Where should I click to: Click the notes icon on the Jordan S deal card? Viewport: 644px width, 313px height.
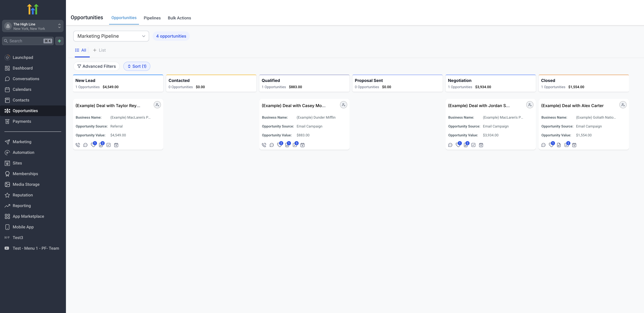click(x=466, y=145)
